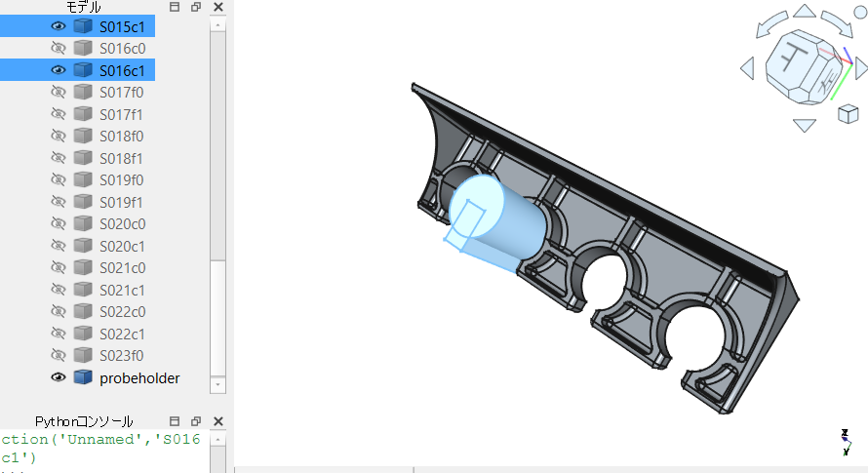Select the S020c0 label in model tree

coord(122,224)
